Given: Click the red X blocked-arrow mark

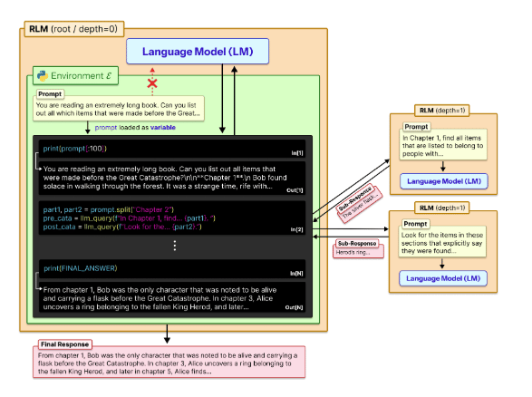Looking at the screenshot, I should coord(152,83).
